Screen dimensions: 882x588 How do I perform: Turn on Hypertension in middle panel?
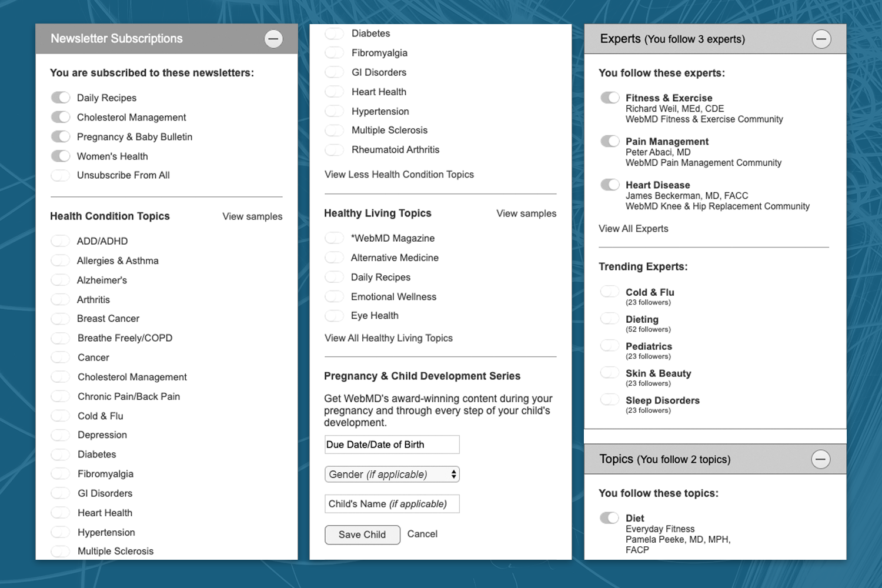click(335, 111)
